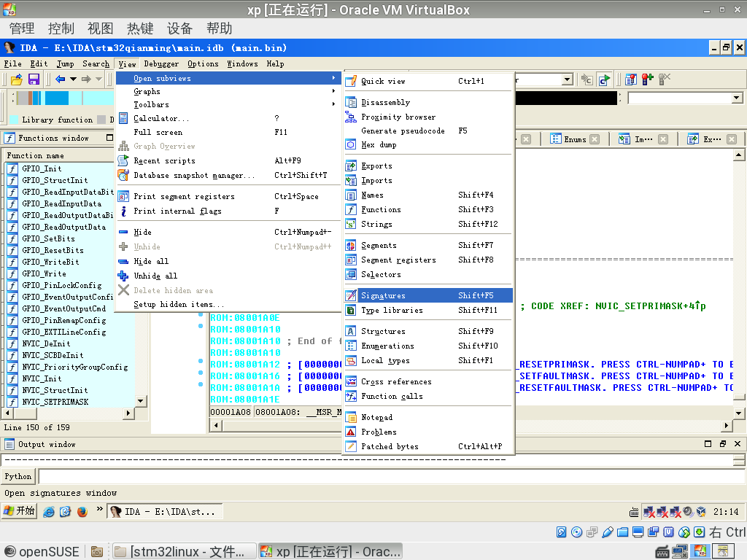Click the Names icon in the submenu
This screenshot has width=747, height=560.
point(351,195)
